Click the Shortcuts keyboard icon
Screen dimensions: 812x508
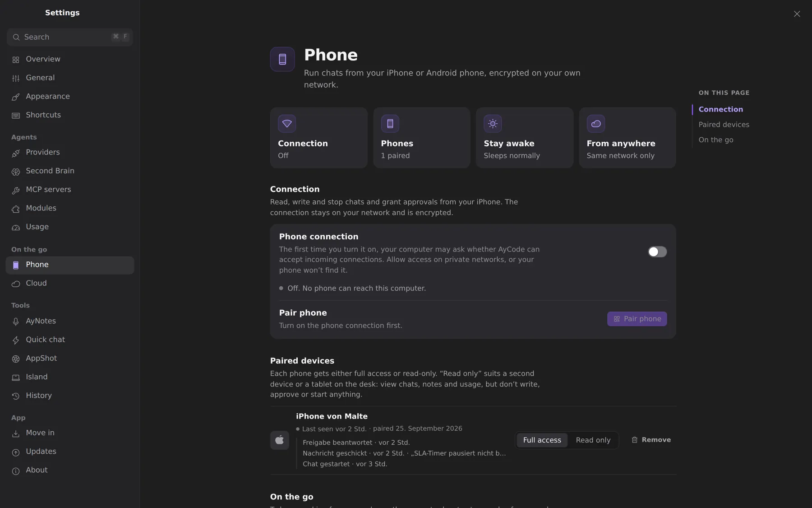point(16,116)
